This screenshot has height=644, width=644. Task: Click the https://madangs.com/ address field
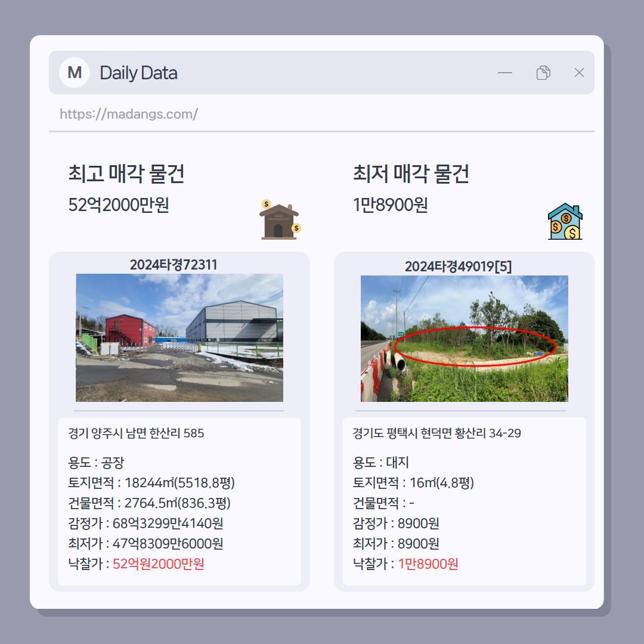[x=129, y=114]
